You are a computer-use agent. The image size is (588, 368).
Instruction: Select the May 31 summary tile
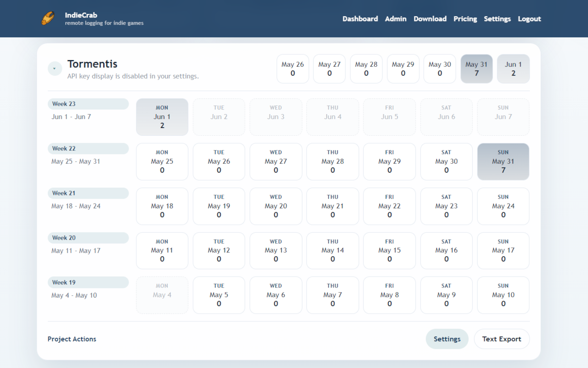[x=476, y=69]
